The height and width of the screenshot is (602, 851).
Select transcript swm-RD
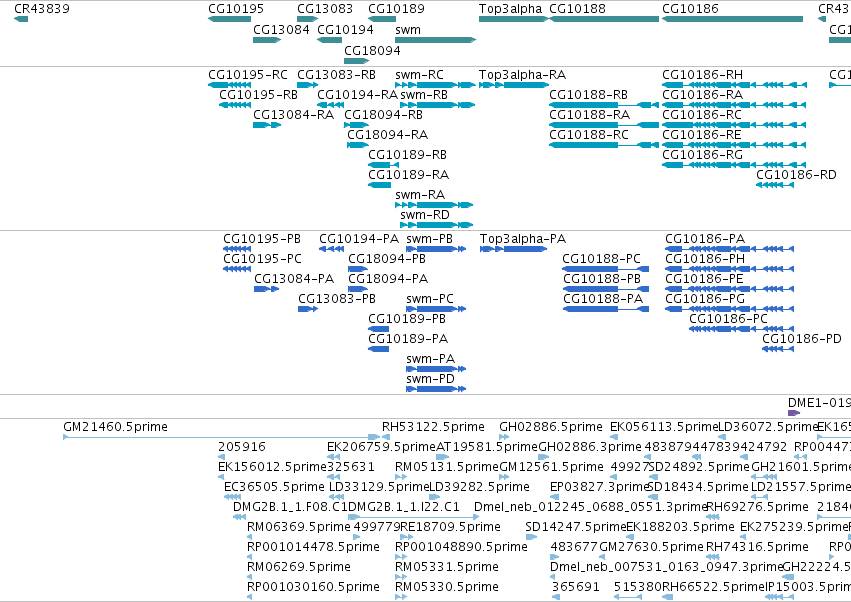pos(437,225)
